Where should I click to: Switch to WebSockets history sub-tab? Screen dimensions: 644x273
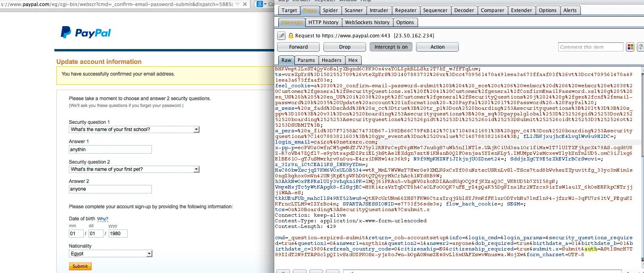(x=367, y=23)
